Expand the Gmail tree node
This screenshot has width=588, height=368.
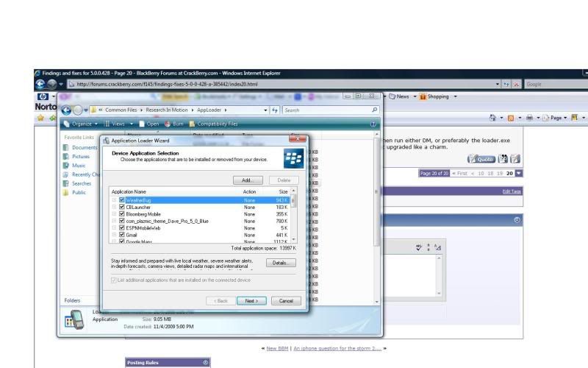coord(114,235)
